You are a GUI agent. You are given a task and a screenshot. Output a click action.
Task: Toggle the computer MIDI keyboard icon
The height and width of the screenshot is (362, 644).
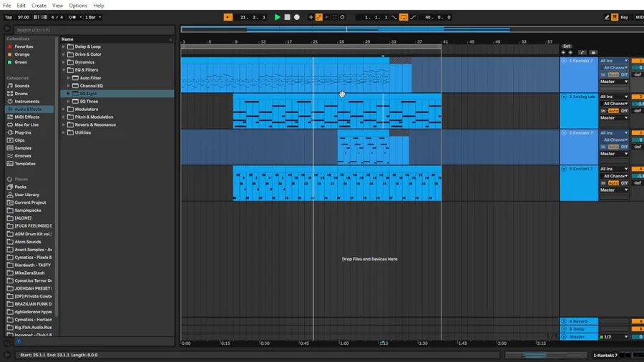(615, 17)
